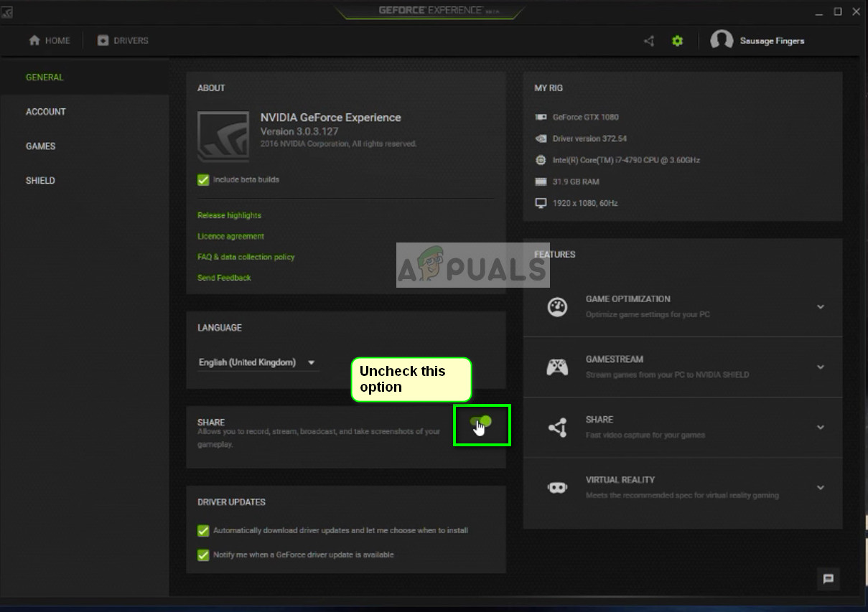Image resolution: width=868 pixels, height=612 pixels.
Task: Select General in the sidebar
Action: point(45,77)
